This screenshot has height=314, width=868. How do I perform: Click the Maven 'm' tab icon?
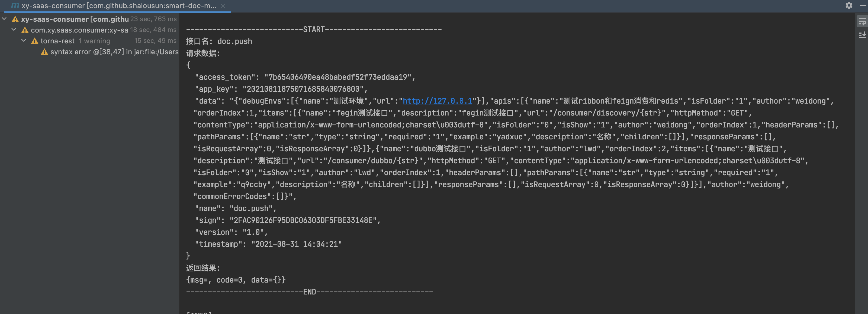[15, 5]
